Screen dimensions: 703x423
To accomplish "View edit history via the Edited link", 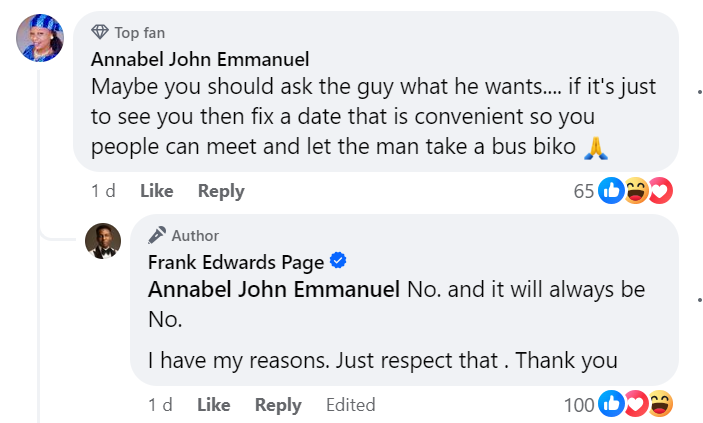I will tap(350, 404).
